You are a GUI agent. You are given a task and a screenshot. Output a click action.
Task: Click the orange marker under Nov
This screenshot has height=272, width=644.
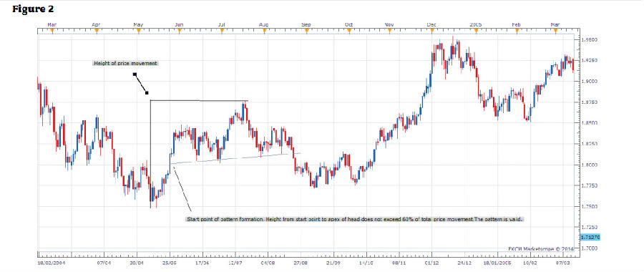click(x=390, y=30)
